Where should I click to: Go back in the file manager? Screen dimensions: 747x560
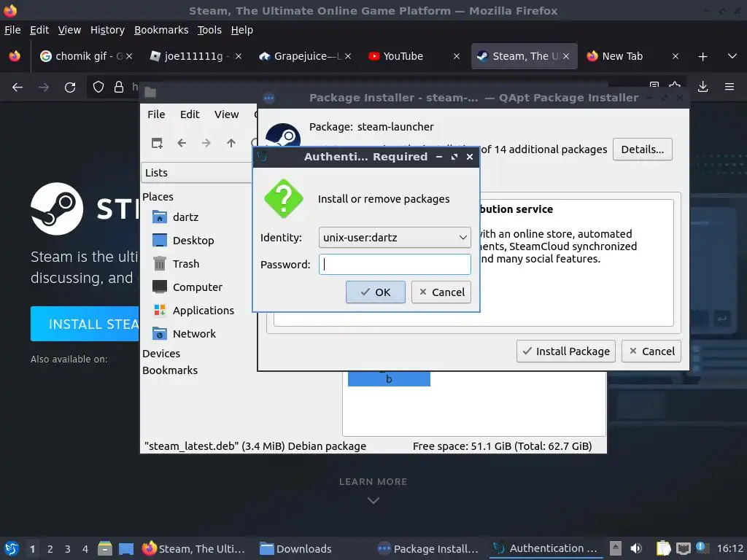182,143
